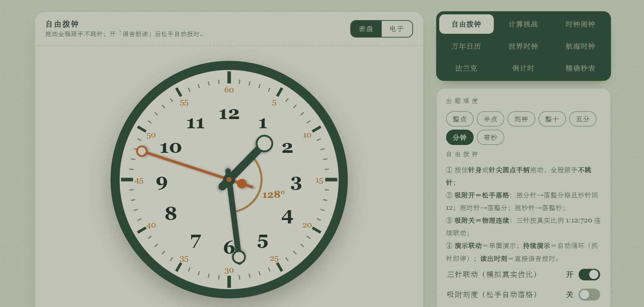
Task: Open the 自由拨钟 tab
Action: point(466,24)
